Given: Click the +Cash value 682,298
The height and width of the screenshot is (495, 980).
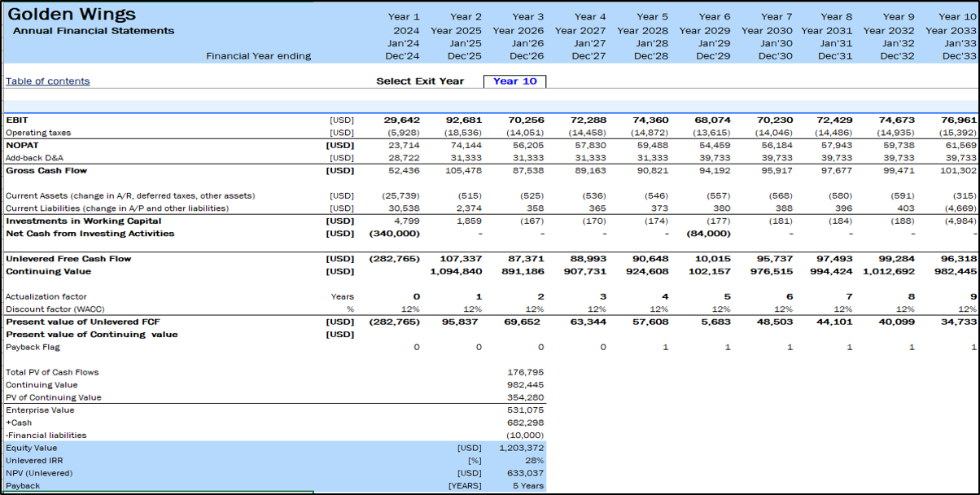Looking at the screenshot, I should (x=525, y=423).
